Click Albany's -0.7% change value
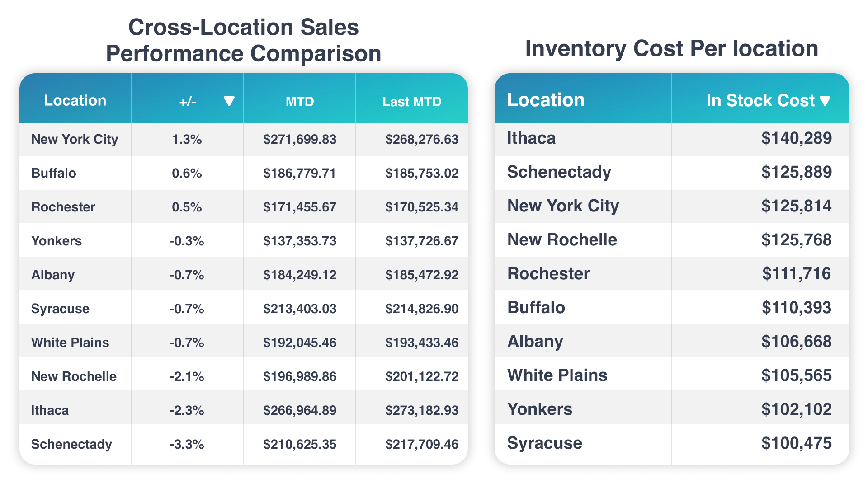Viewport: 868px width, 488px height. (x=187, y=275)
